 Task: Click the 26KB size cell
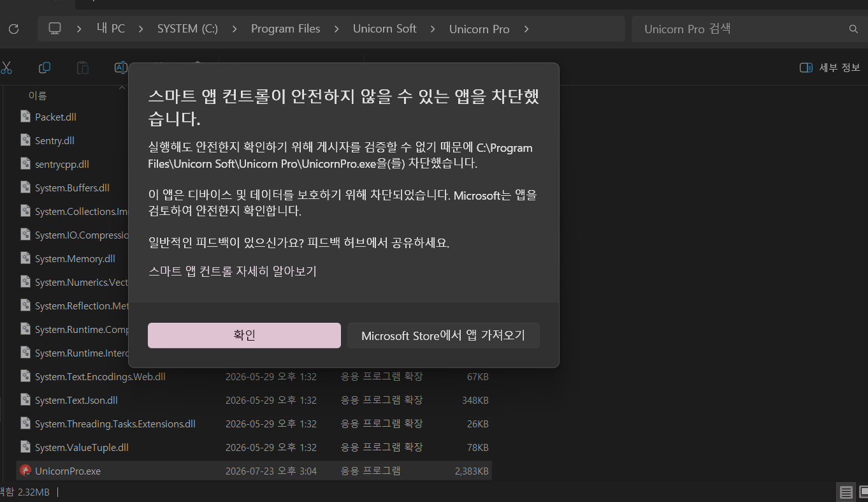477,424
